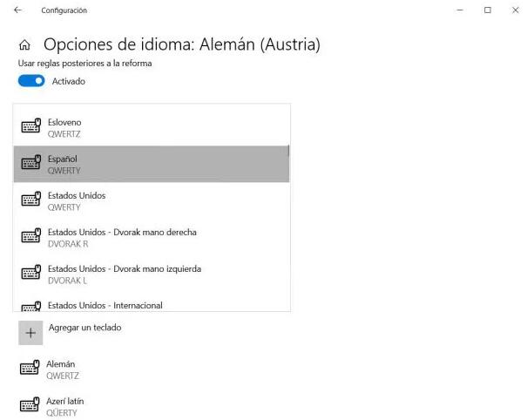
Task: Click the Dvorak mano derecha keyboard icon
Action: (x=30, y=235)
